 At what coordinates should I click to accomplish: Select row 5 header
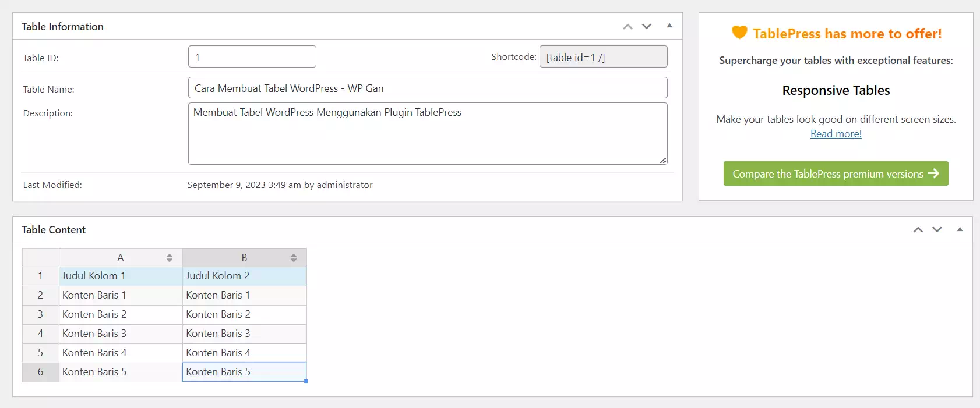[x=41, y=353]
